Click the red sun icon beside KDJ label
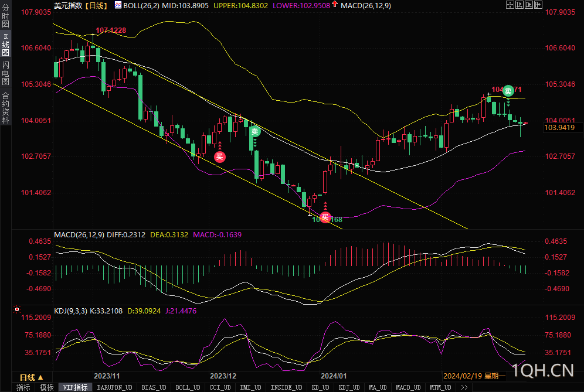584x392 pixels. (x=17, y=309)
